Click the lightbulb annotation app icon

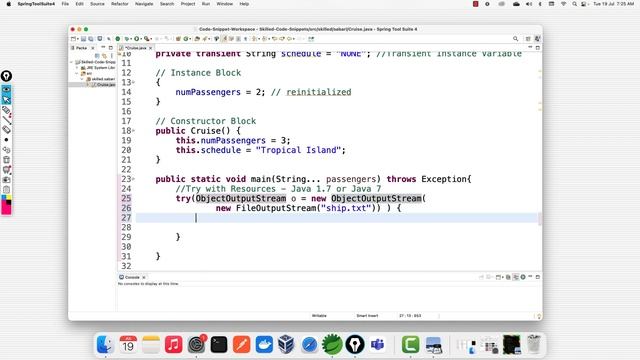(6, 76)
